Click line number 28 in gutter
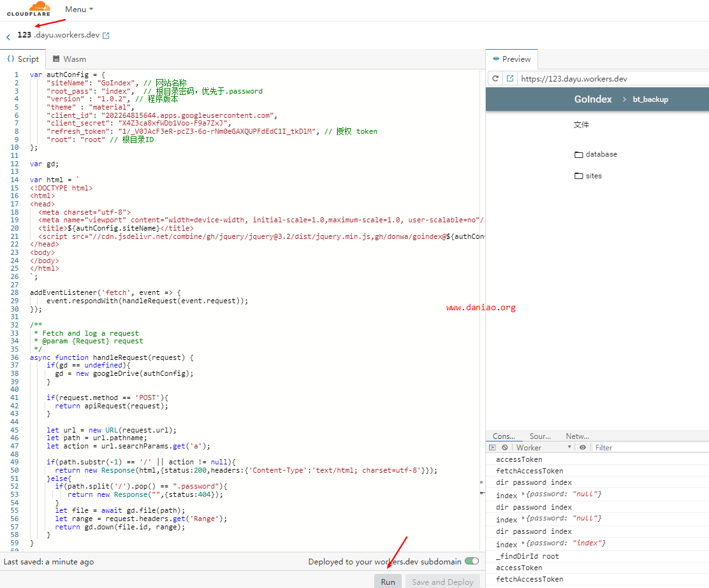 15,292
